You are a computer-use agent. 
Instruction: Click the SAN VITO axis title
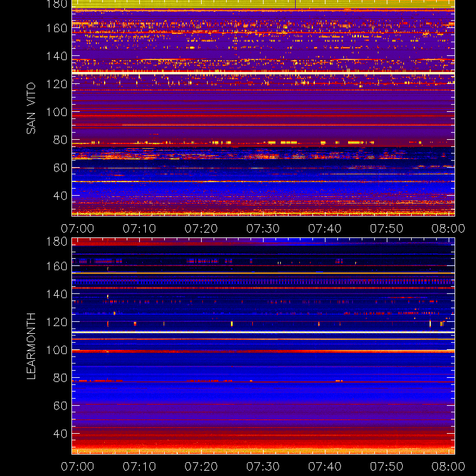pyautogui.click(x=31, y=108)
